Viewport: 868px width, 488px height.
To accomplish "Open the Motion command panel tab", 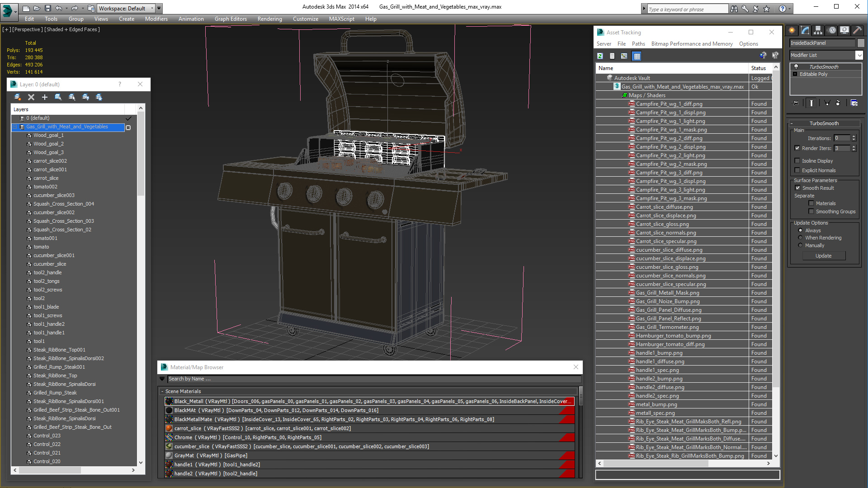I will [831, 30].
